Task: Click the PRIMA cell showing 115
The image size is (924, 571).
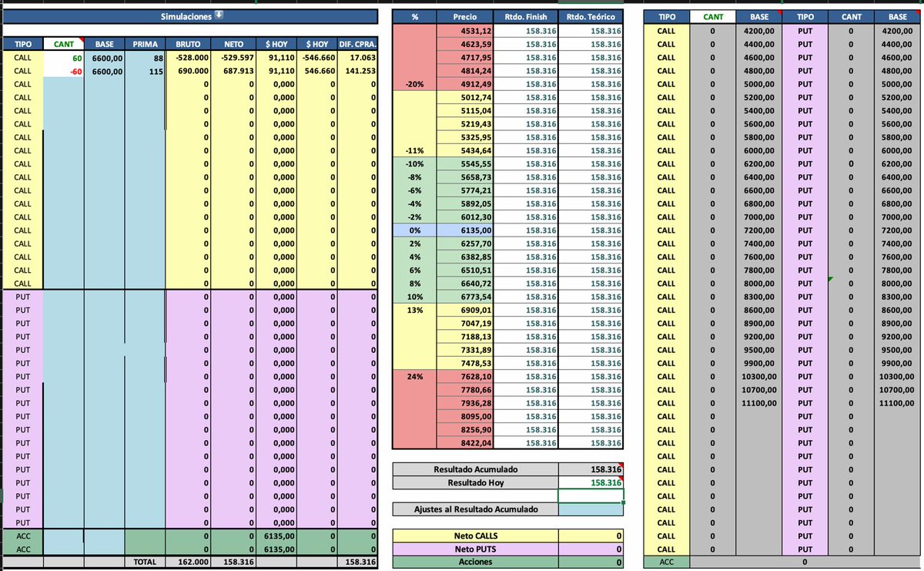Action: 145,70
